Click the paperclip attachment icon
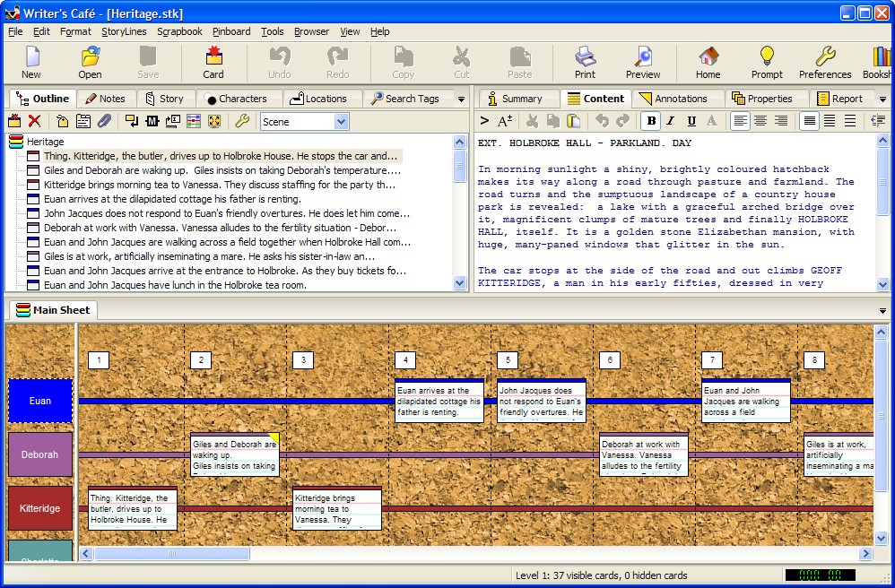 point(106,121)
